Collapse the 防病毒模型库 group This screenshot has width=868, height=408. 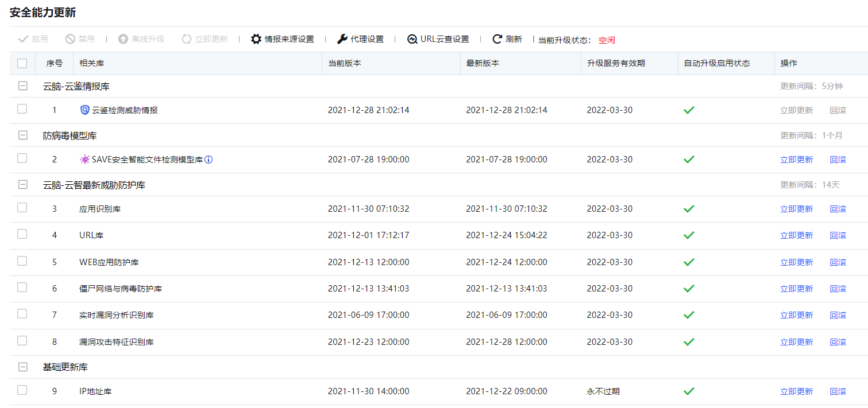(x=23, y=135)
